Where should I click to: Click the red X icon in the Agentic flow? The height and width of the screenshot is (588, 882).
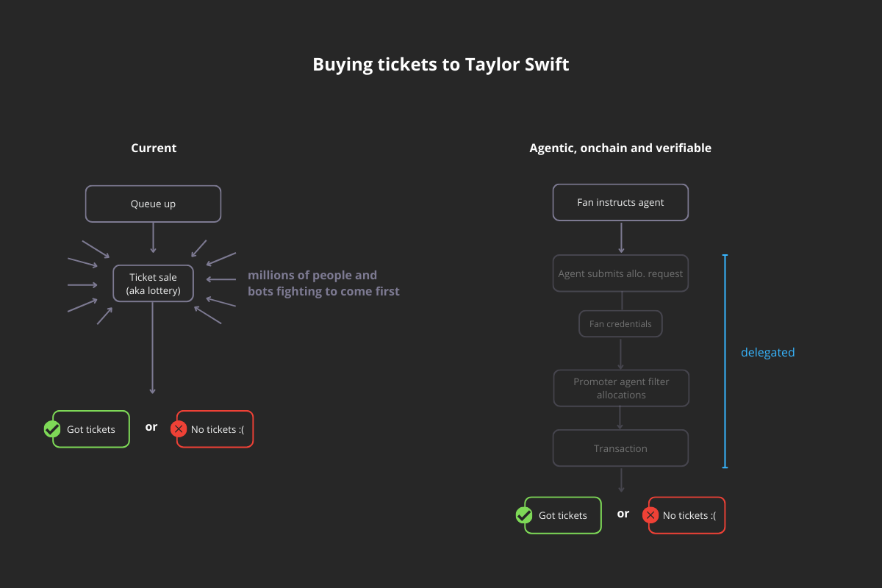[650, 515]
